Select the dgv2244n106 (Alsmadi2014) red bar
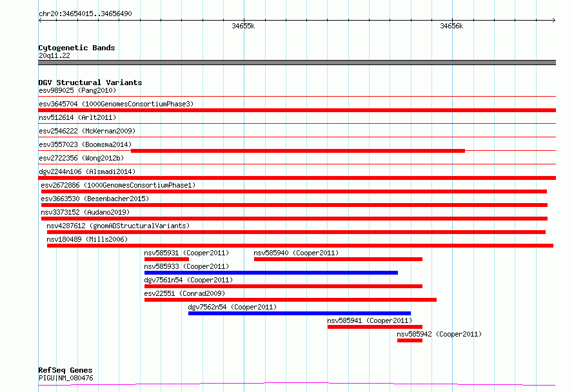Screen dimensions: 574x392 (297, 178)
